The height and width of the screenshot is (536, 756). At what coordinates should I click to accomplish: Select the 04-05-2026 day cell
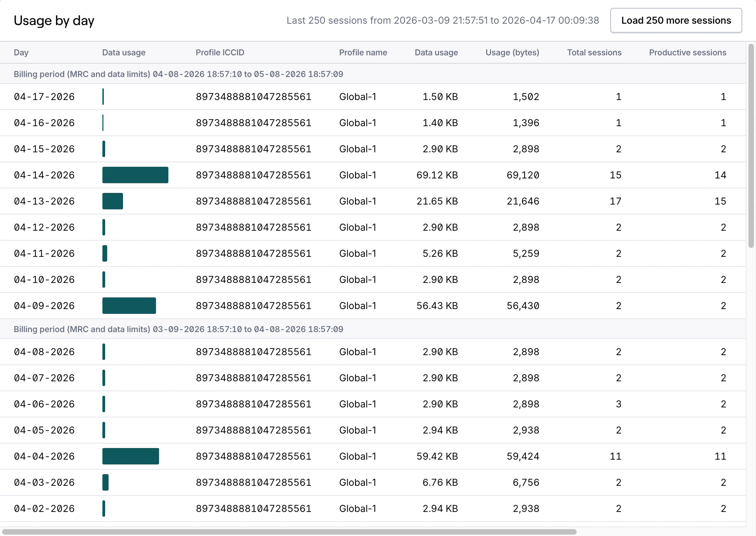coord(44,430)
